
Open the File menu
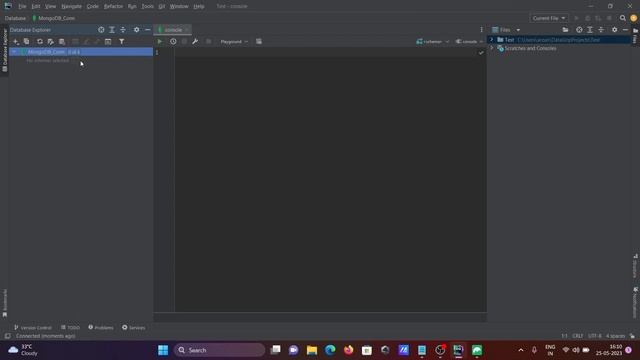pos(22,6)
